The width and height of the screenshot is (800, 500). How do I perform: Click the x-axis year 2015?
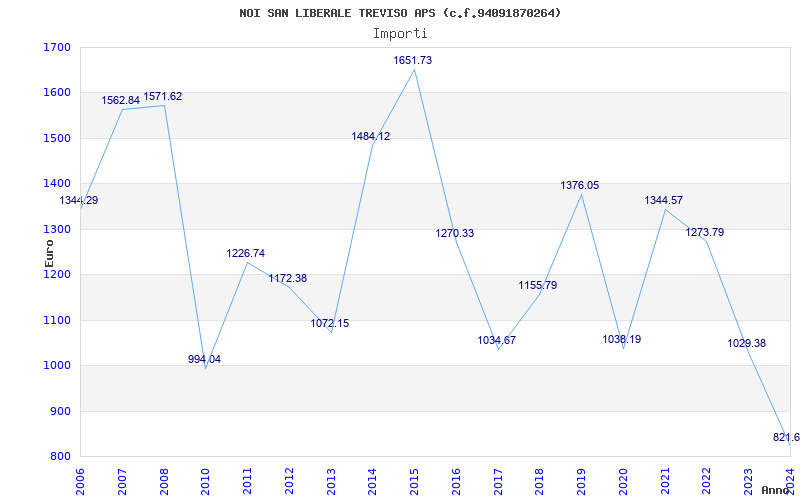point(415,482)
